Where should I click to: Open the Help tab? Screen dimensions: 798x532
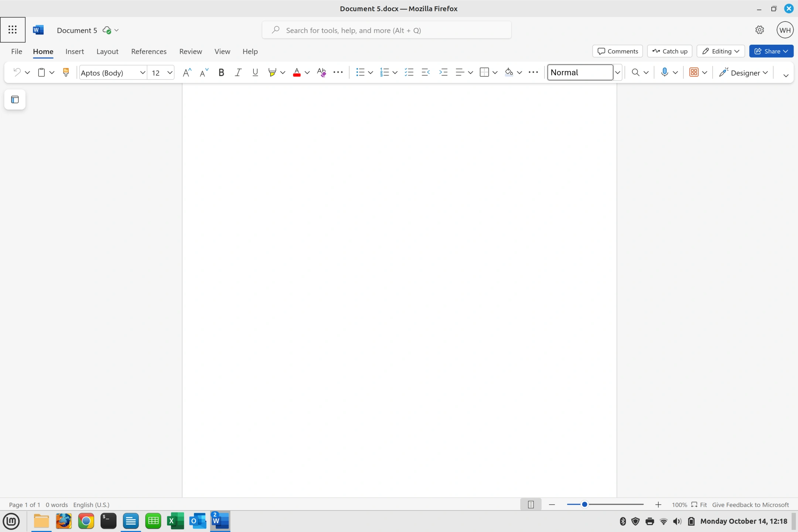click(250, 51)
